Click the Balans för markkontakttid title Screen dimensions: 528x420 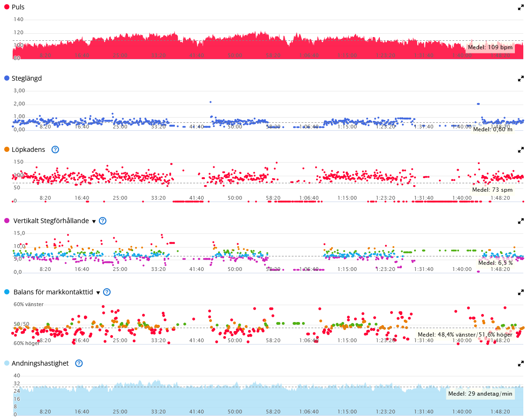pos(53,292)
